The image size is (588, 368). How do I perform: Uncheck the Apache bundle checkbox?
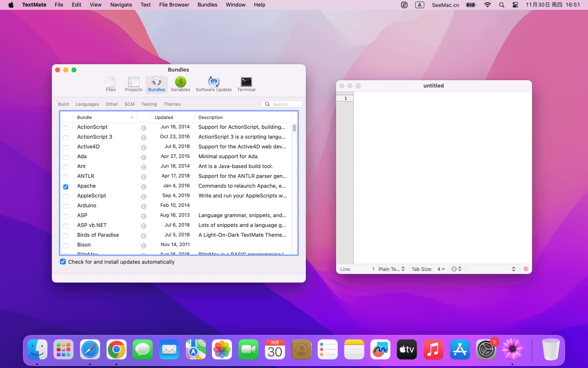(x=66, y=187)
